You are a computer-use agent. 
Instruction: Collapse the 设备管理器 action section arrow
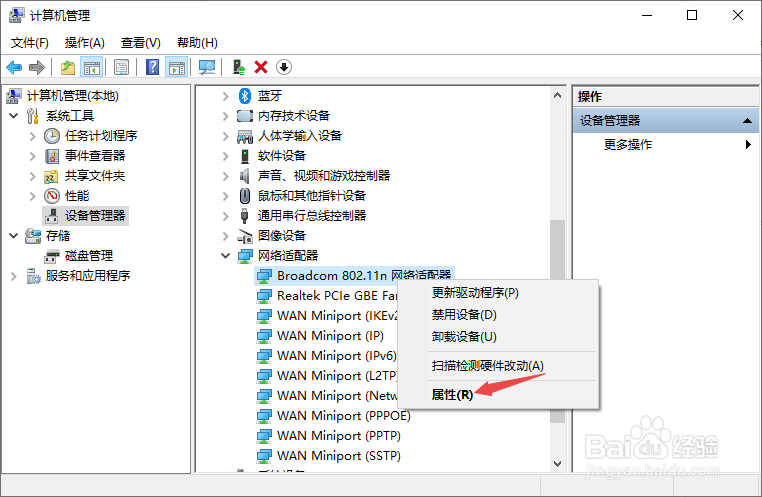click(x=747, y=120)
